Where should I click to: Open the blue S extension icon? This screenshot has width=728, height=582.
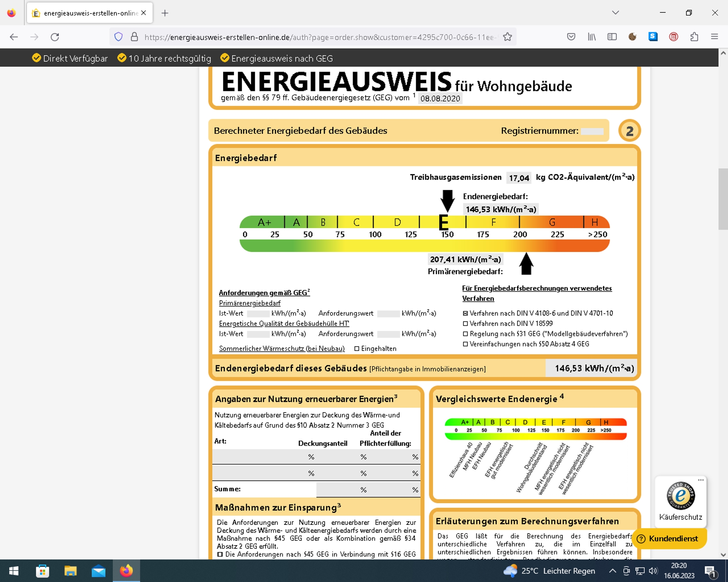tap(653, 37)
